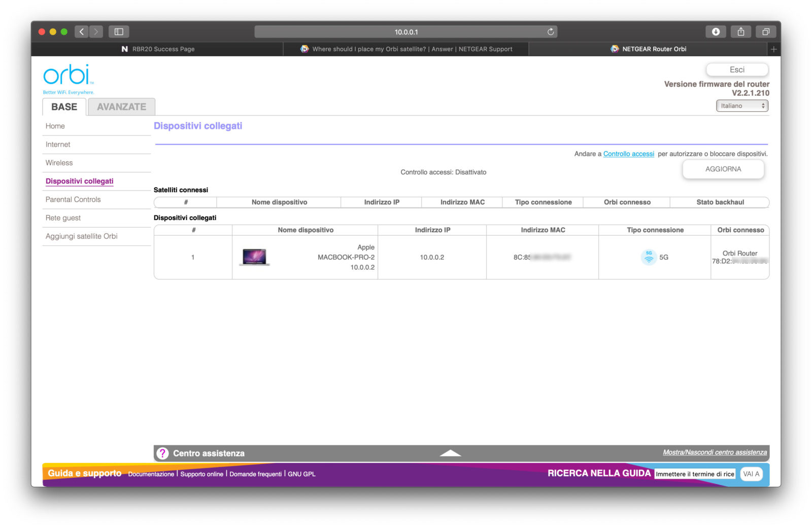This screenshot has width=812, height=528.
Task: Click the Tipo connessione header in devices table
Action: point(655,230)
